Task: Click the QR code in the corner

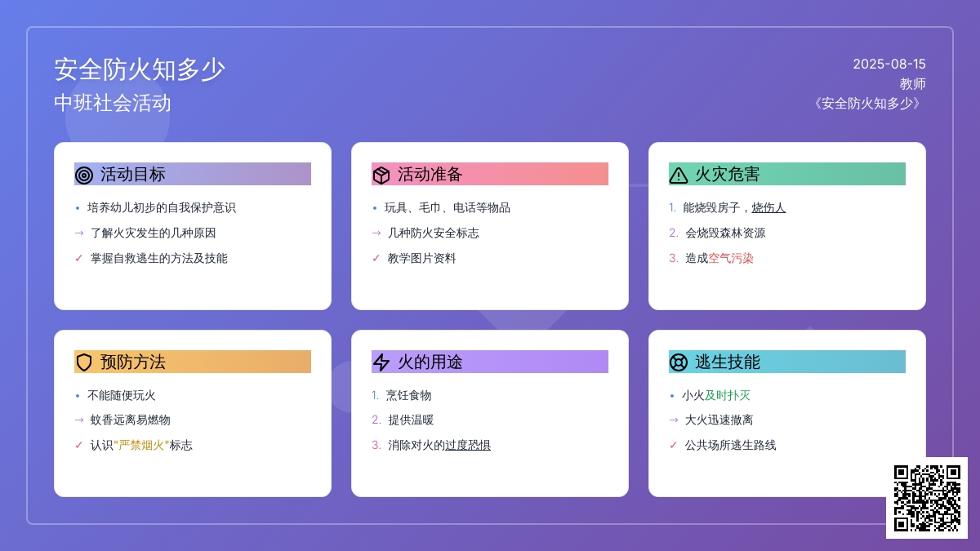Action: pyautogui.click(x=927, y=498)
